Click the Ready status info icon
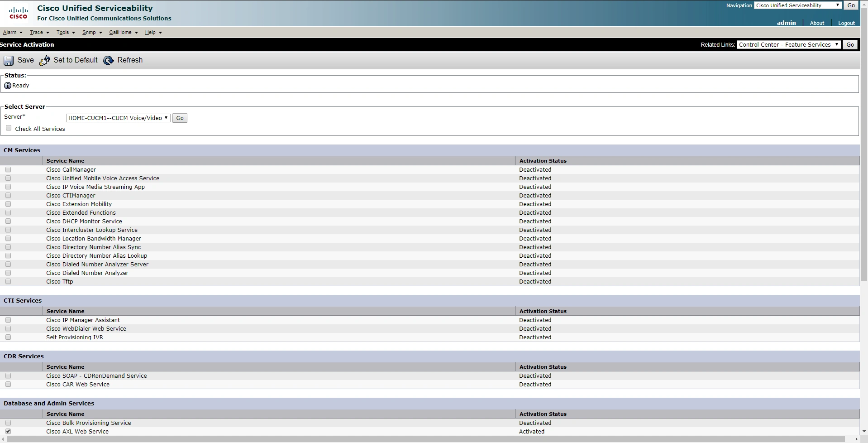This screenshot has height=443, width=868. (x=8, y=86)
